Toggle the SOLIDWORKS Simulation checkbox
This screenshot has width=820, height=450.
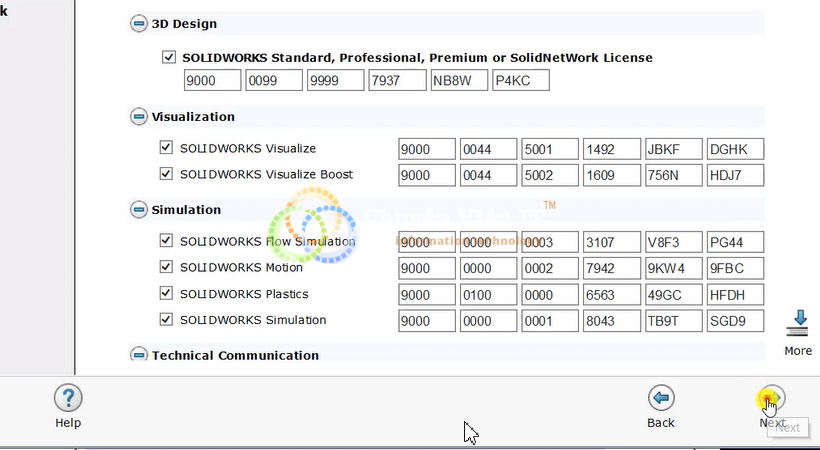tap(166, 320)
